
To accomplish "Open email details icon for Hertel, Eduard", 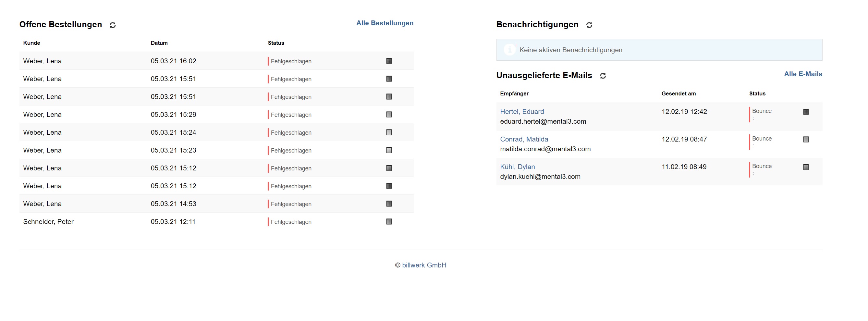I will click(x=806, y=112).
